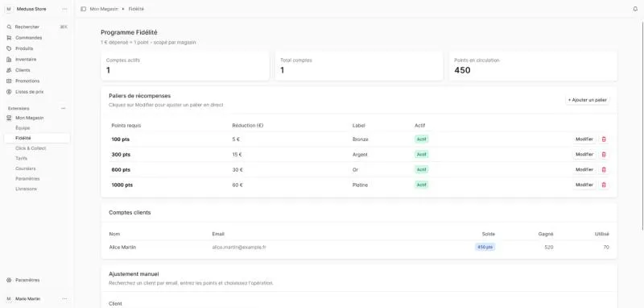
Task: Click the Paramètres gear icon at bottom
Action: (x=9, y=280)
